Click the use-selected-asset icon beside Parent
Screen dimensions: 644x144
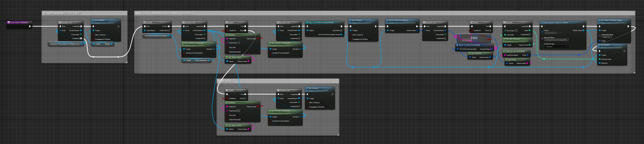559,33
